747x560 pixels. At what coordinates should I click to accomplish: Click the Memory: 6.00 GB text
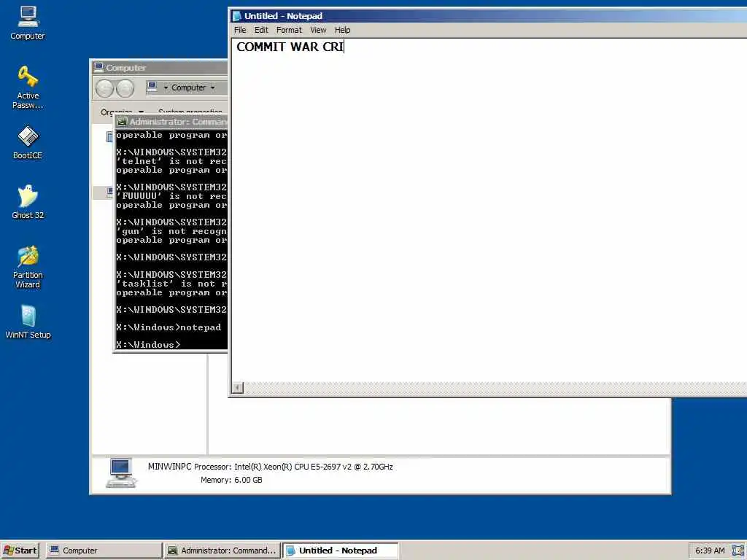tap(231, 480)
